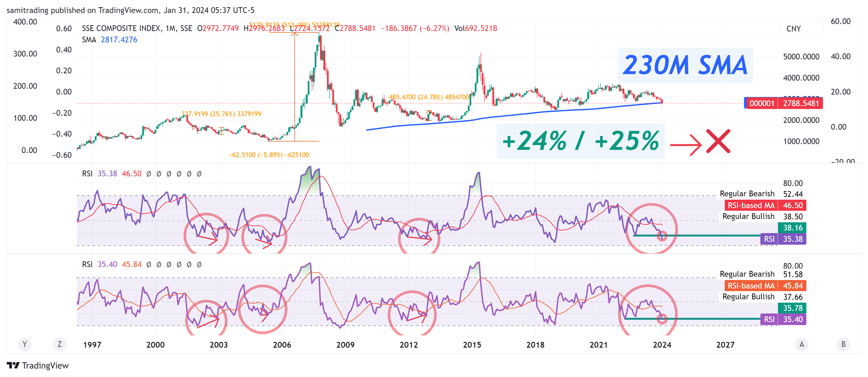Click the 2788.5481 current price label
Viewport: 868px width, 377px height.
[801, 103]
